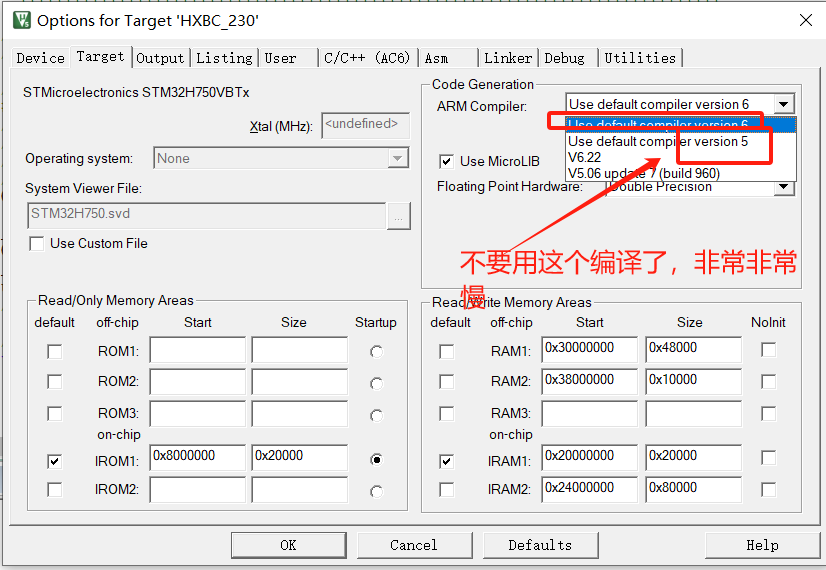Viewport: 826px width, 570px height.
Task: Check the RAM1 default checkbox
Action: coord(446,351)
